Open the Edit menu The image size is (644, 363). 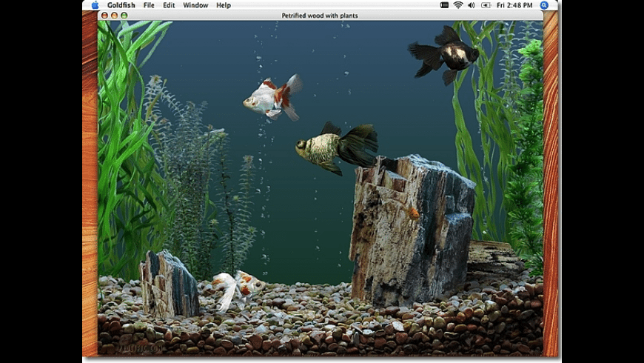coord(169,5)
